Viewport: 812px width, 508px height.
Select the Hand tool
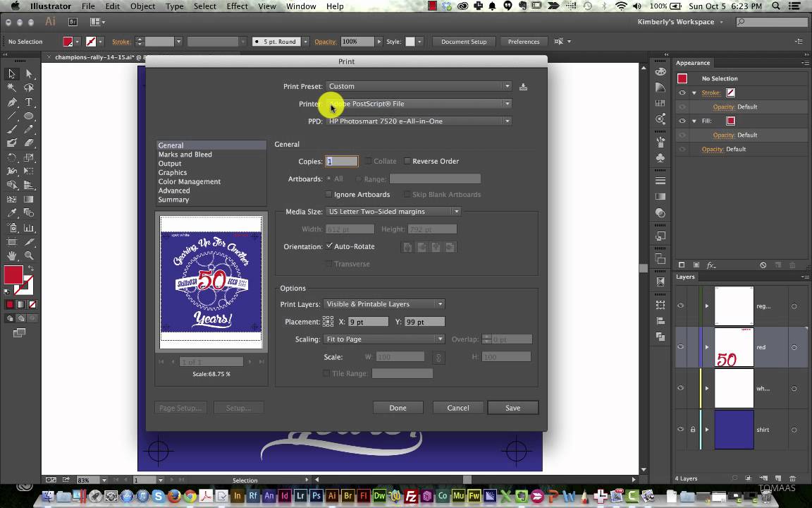click(x=12, y=255)
